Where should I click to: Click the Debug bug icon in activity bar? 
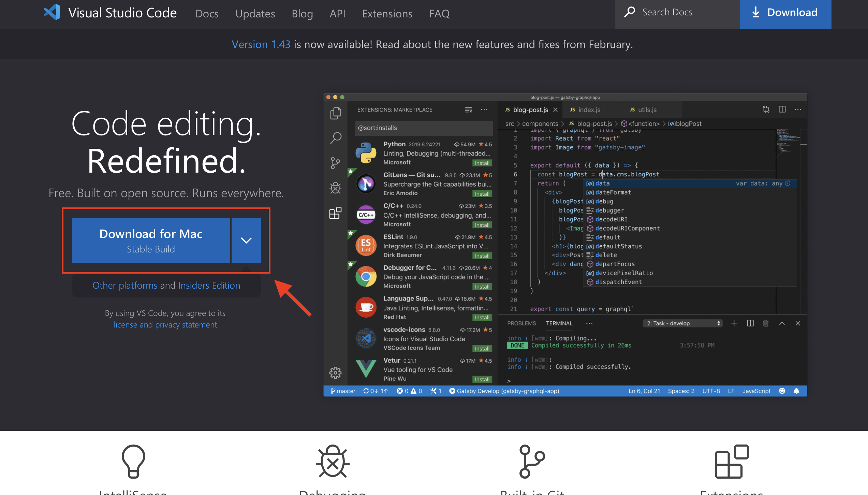click(336, 188)
